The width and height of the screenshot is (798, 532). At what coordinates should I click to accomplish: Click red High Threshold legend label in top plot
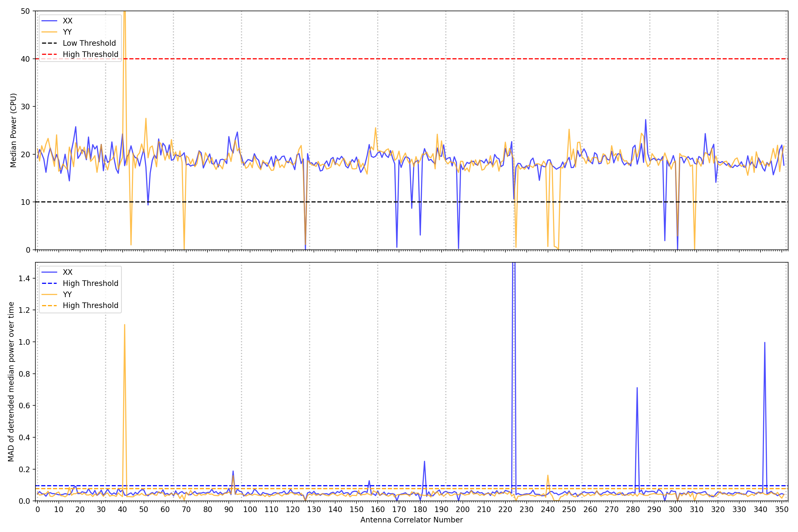tap(90, 54)
